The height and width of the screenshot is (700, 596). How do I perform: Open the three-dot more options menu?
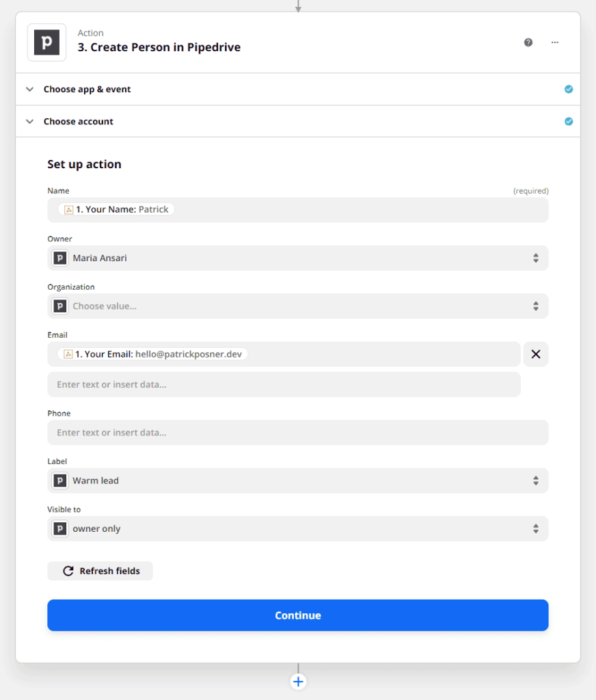(555, 42)
